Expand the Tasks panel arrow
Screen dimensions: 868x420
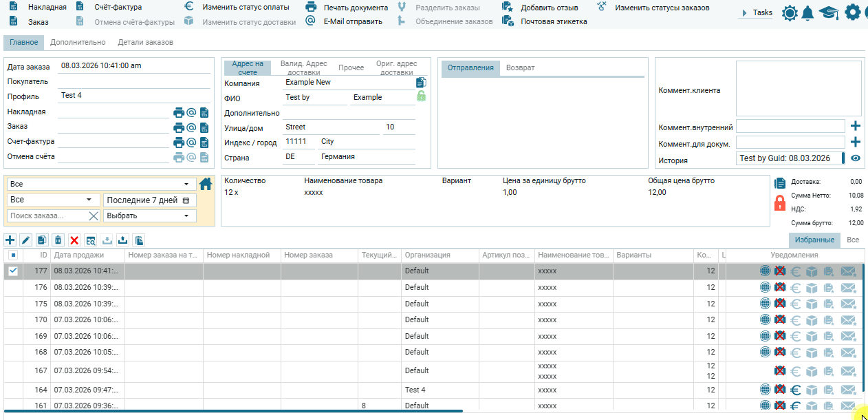[x=744, y=13]
